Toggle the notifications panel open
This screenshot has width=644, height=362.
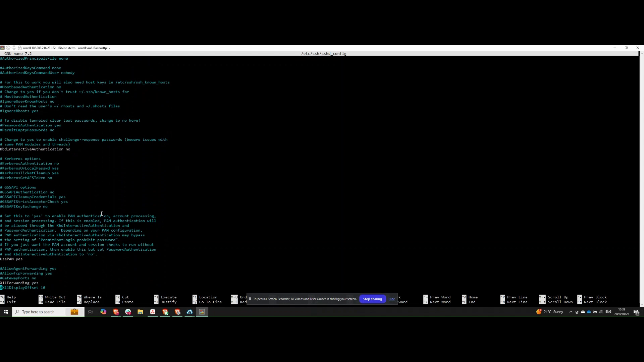click(x=636, y=312)
